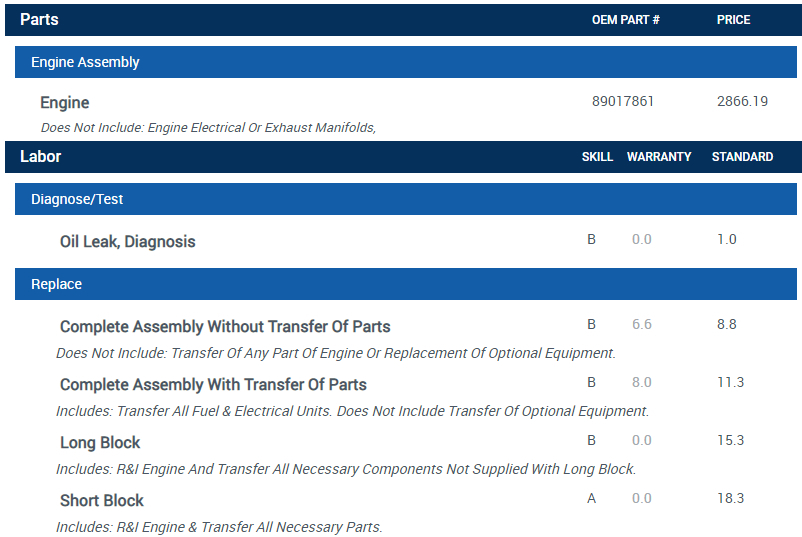Select Complete Assembly With Transfer Of Parts
This screenshot has height=537, width=802.
pos(213,384)
